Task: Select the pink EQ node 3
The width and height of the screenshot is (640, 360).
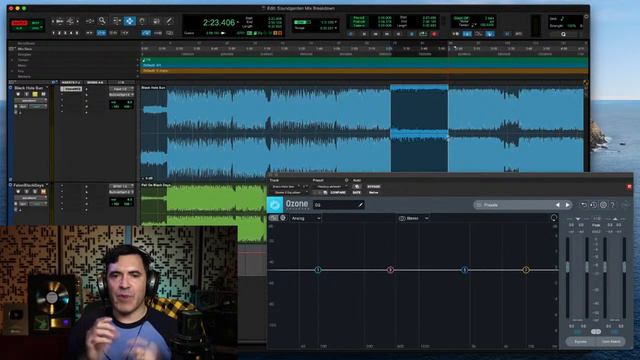Action: tap(390, 270)
